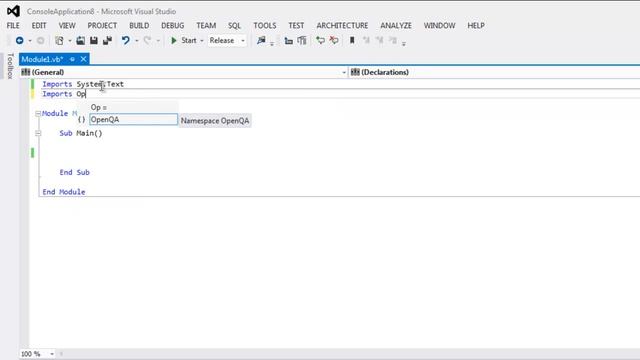Open the TEAM menu

[x=206, y=25]
